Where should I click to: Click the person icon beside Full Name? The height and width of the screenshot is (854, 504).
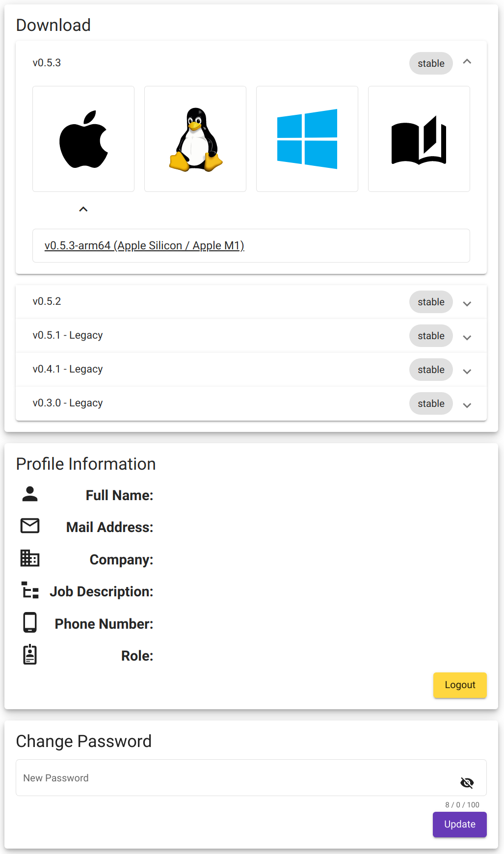(x=30, y=494)
